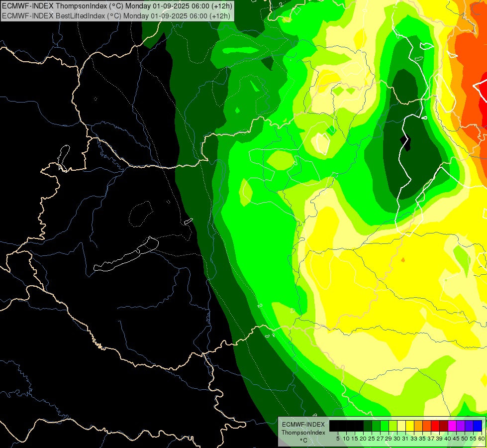Screen dimensions: 487x448
Task: Click the legend scale value "10"
Action: pos(346,439)
